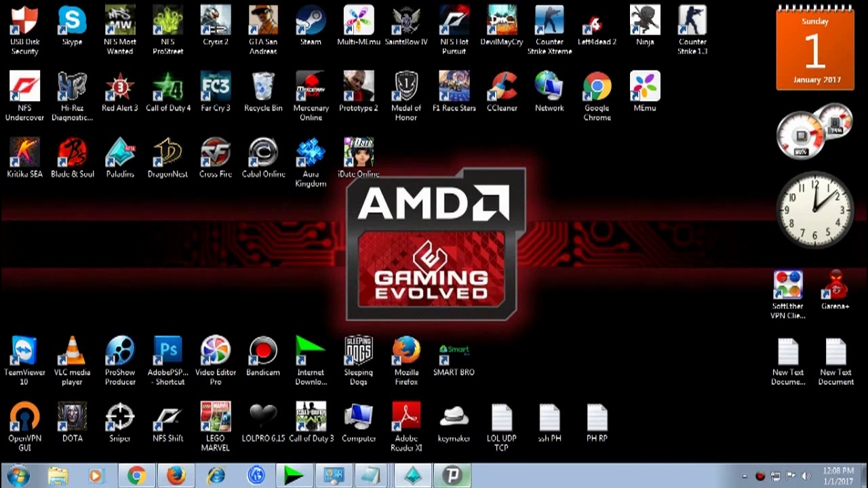
Task: Click the taskbar clock showing 12:08 PM
Action: [x=838, y=476]
